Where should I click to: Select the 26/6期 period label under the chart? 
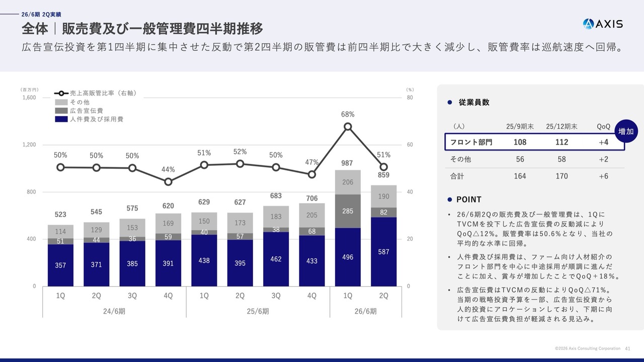365,311
